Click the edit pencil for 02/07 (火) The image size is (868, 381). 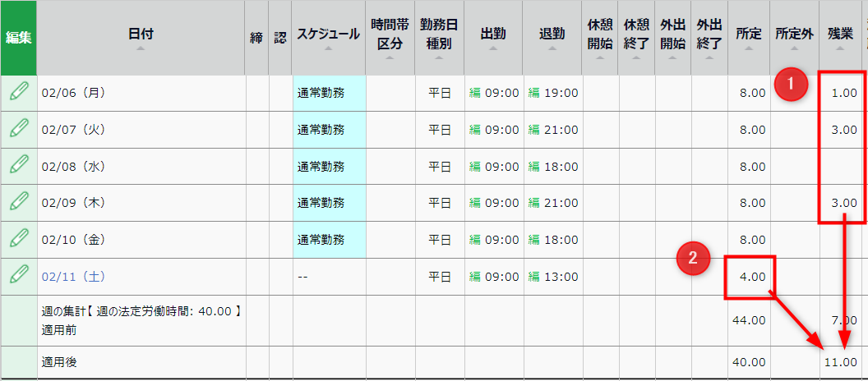(19, 129)
